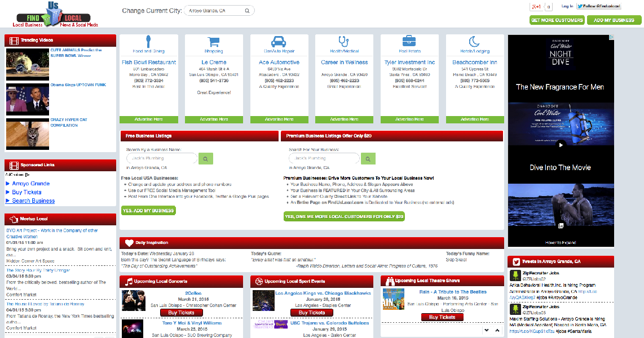
Task: Click the Tweets in Arroyo Grande Twitter icon
Action: pos(515,262)
